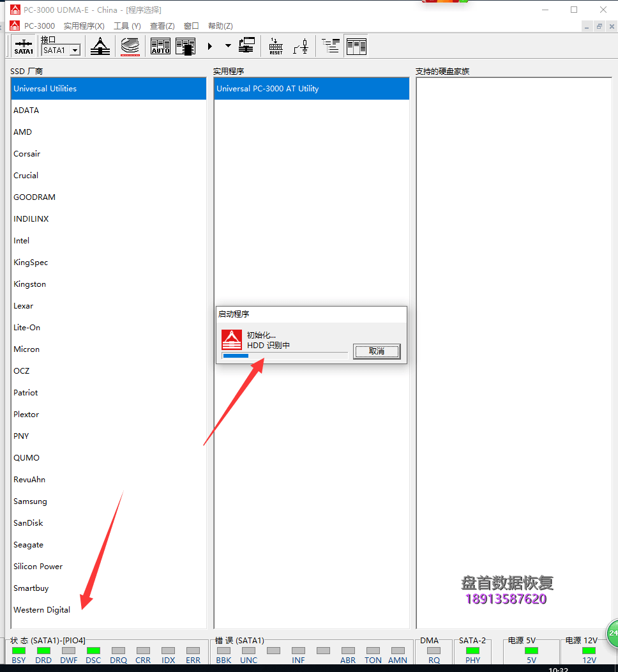Image resolution: width=618 pixels, height=672 pixels.
Task: Select QUMO vendor
Action: [109, 458]
